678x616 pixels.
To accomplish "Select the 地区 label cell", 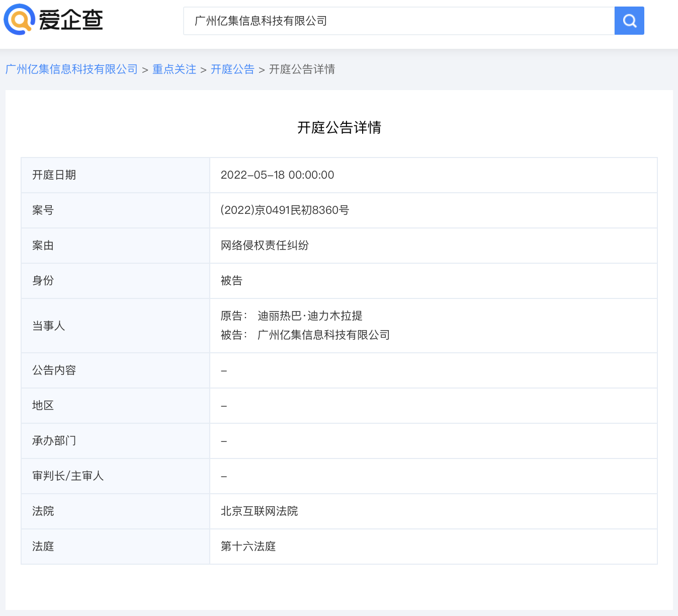I will coord(115,406).
